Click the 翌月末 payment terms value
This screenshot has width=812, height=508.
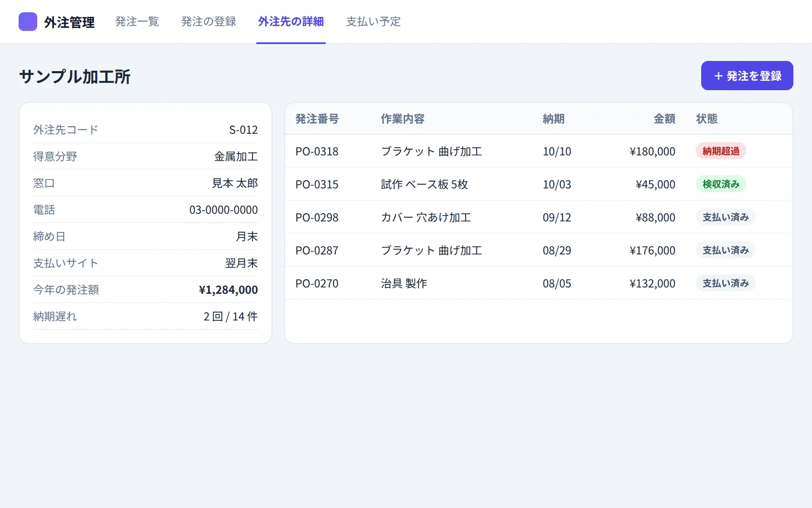pos(241,263)
